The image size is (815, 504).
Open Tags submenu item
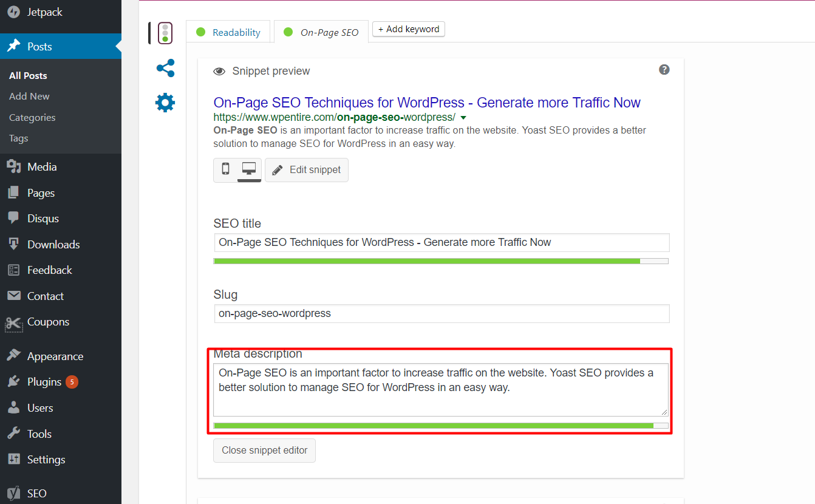click(19, 138)
